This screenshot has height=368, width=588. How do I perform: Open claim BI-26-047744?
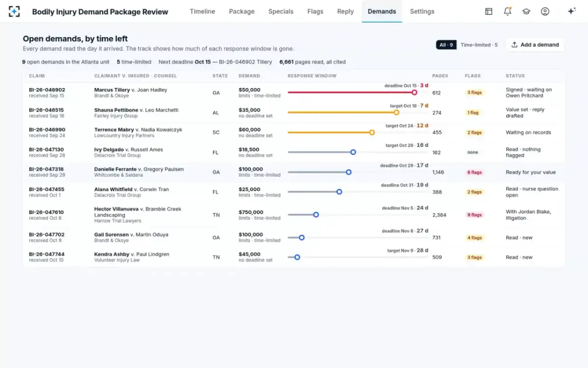(x=47, y=254)
